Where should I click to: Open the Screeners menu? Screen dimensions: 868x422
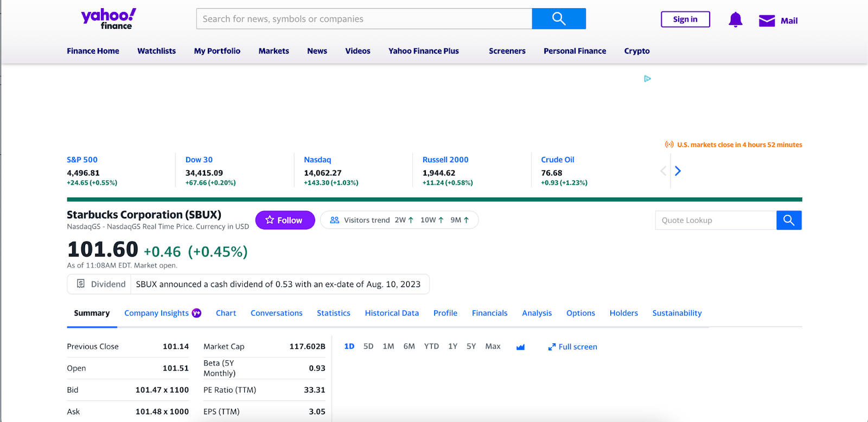pyautogui.click(x=507, y=51)
